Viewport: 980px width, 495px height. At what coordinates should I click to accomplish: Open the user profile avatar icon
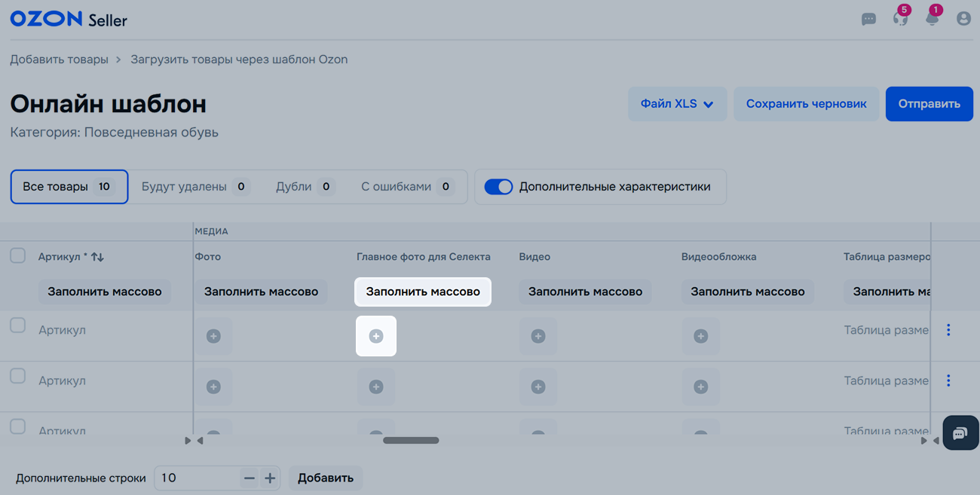(963, 19)
